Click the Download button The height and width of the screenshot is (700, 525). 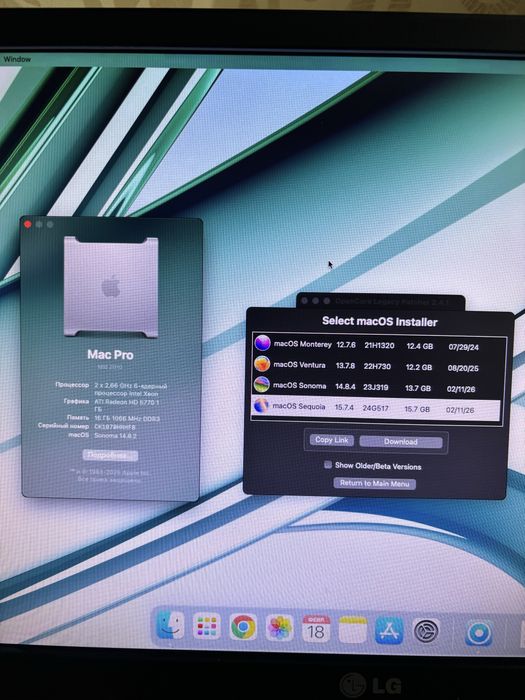tap(400, 442)
